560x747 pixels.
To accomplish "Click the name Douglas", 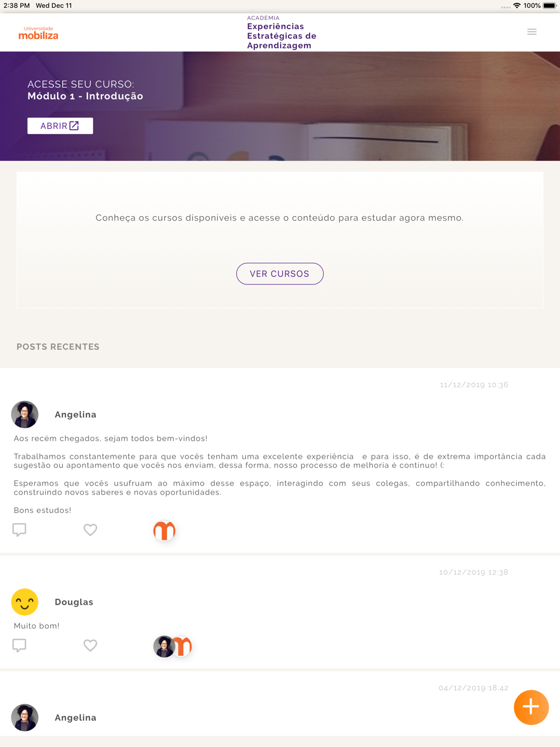I will [x=74, y=602].
